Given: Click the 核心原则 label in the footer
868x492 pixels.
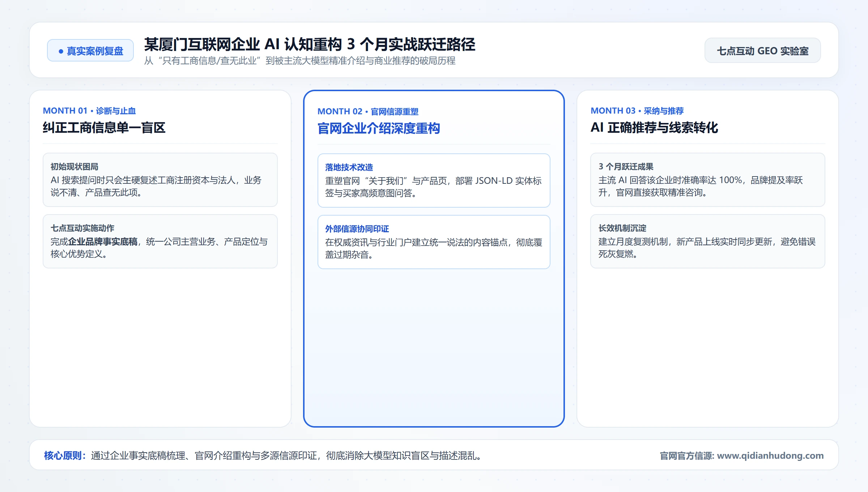Looking at the screenshot, I should pos(65,455).
